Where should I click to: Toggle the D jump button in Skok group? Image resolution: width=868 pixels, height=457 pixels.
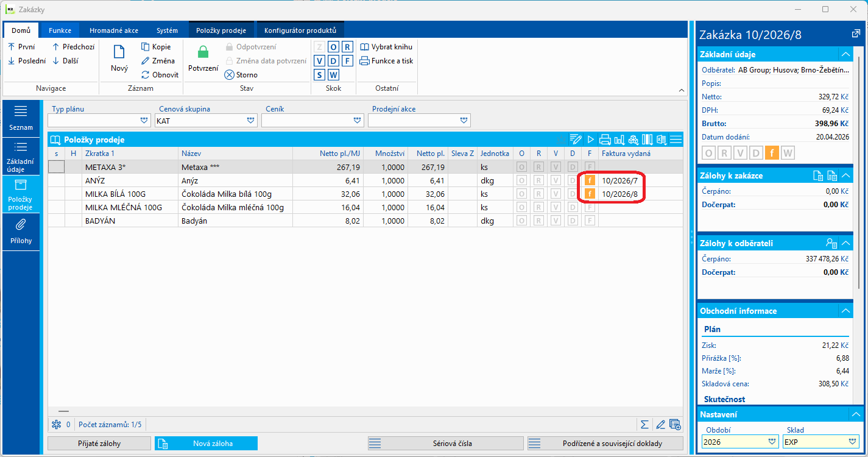[x=333, y=61]
